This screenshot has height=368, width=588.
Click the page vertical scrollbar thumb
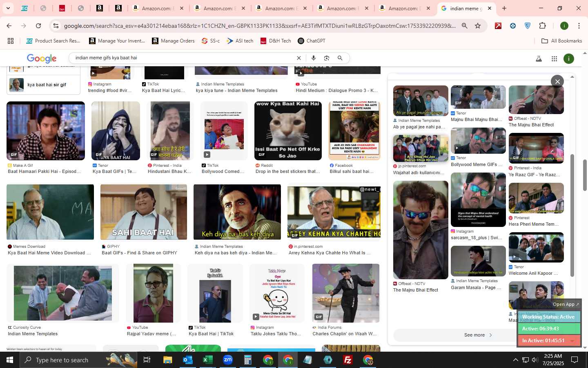point(585,175)
